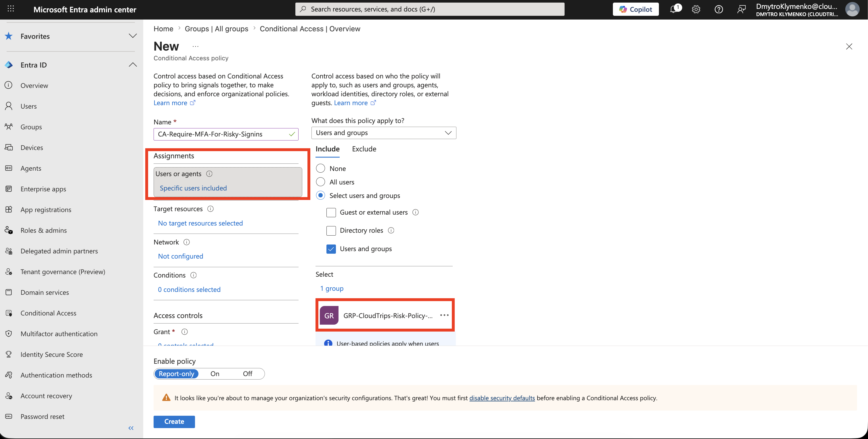Screen dimensions: 868x439
Task: Click the Multifactor authentication shield icon
Action: click(x=9, y=334)
